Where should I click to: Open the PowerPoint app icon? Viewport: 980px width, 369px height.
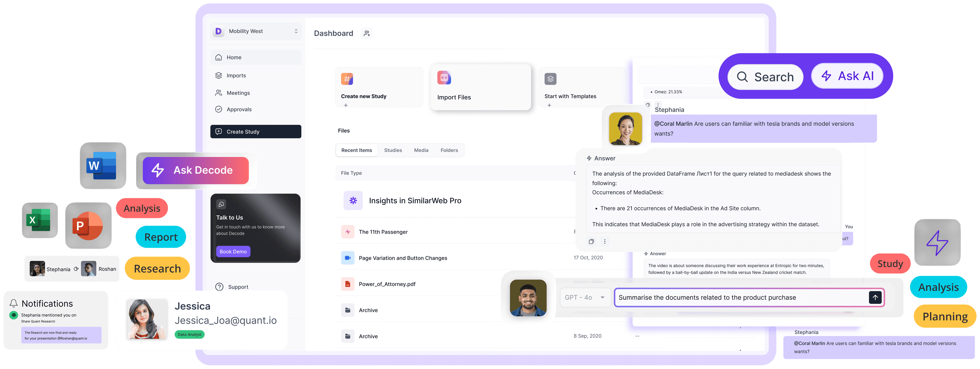(x=88, y=225)
